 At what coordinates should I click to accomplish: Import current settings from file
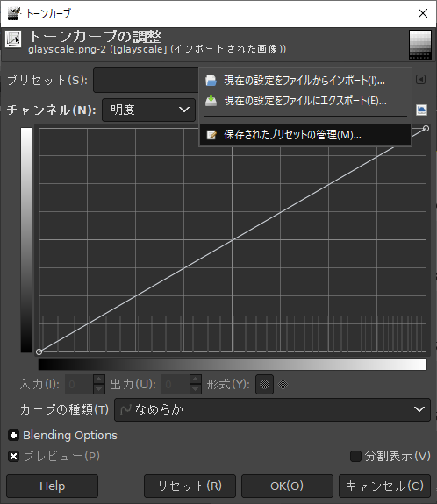coord(305,80)
